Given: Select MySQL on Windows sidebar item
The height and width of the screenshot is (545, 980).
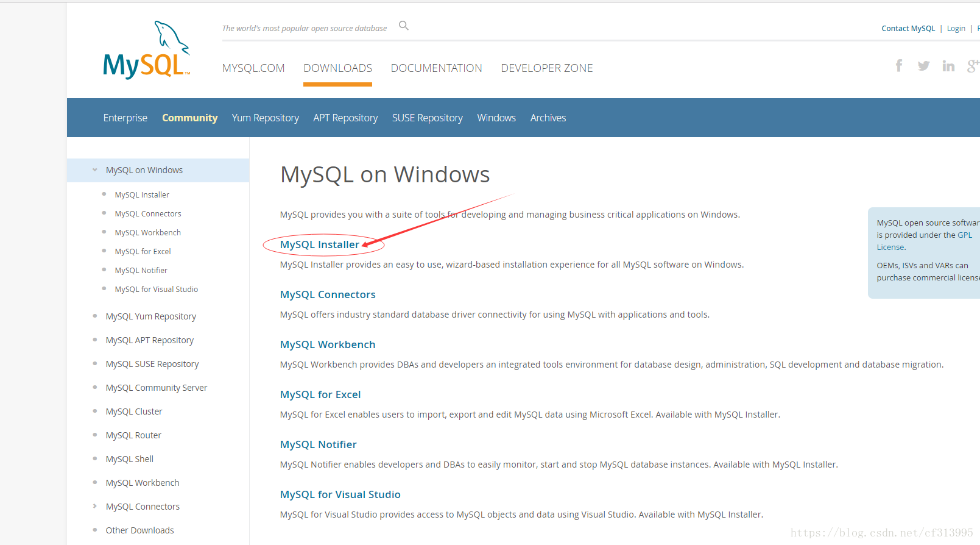Looking at the screenshot, I should 144,170.
